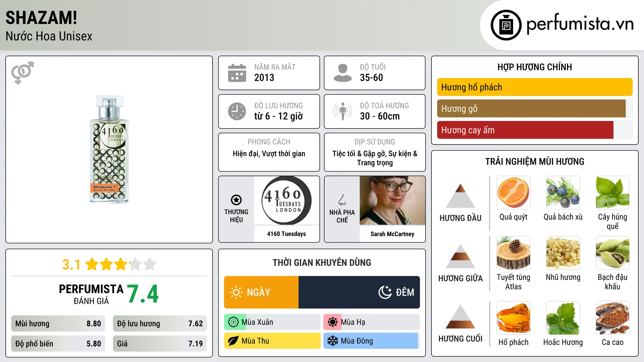644x362 pixels.
Task: Choose the Mùa Hạ season bar
Action: click(x=371, y=322)
